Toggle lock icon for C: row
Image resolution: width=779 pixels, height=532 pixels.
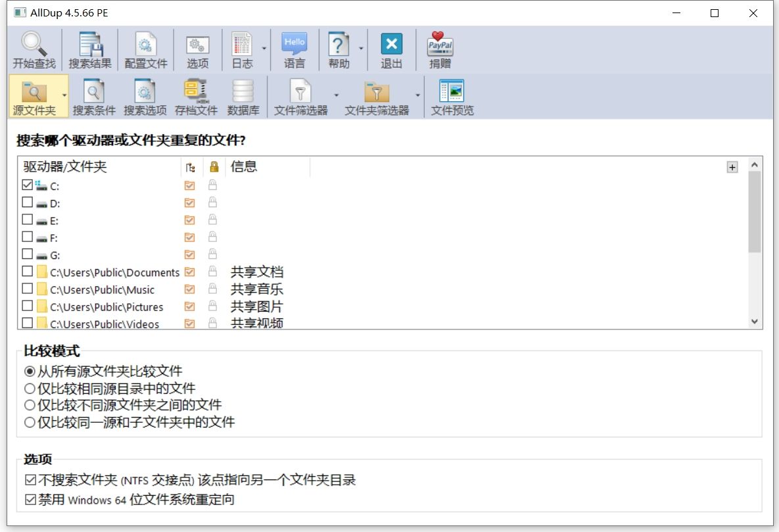212,185
